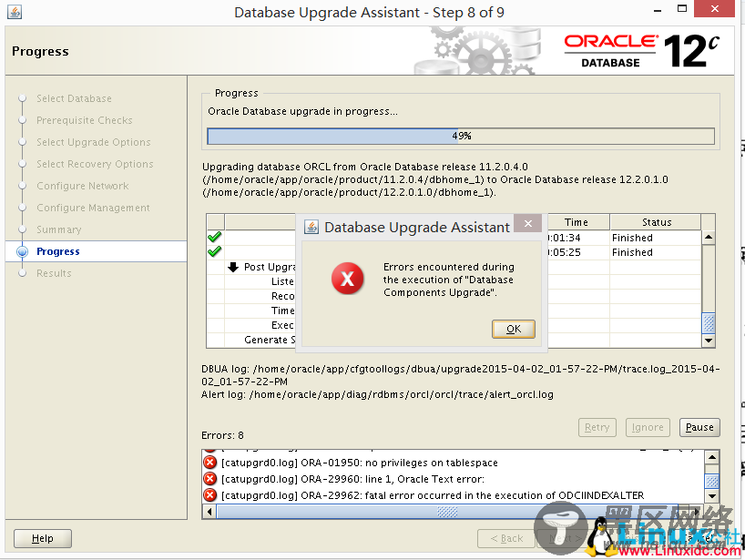Click error icon for ORA-29962 row
This screenshot has height=560, width=745.
click(209, 495)
